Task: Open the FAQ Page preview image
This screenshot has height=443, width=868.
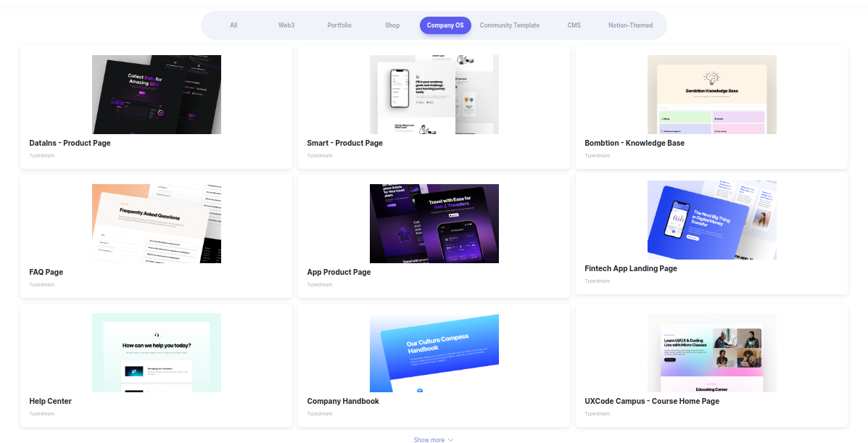Action: [157, 224]
